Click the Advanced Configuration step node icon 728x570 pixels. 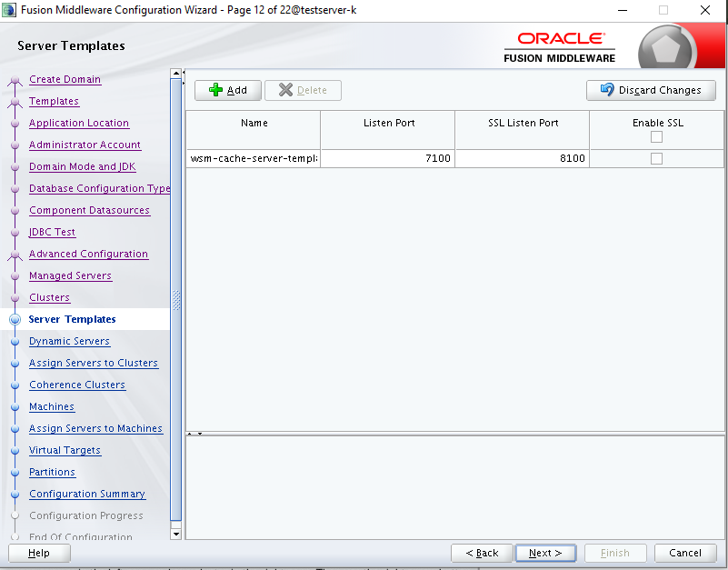click(15, 255)
